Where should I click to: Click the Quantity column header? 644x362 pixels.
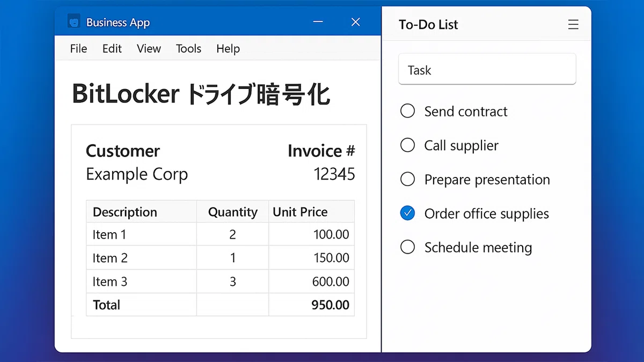[x=233, y=212]
